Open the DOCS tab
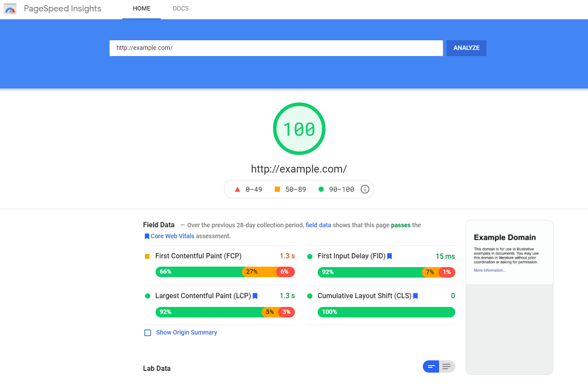This screenshot has height=384, width=588. pyautogui.click(x=180, y=8)
